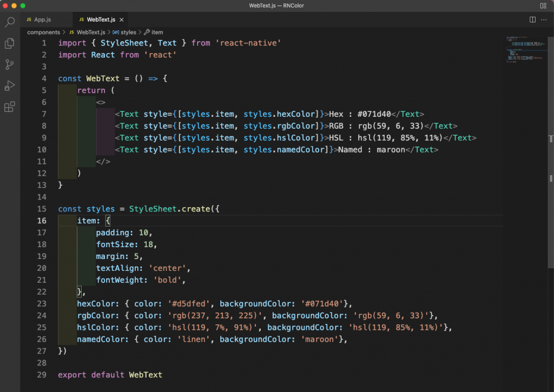
Task: Click the components breadcrumb
Action: (x=43, y=32)
